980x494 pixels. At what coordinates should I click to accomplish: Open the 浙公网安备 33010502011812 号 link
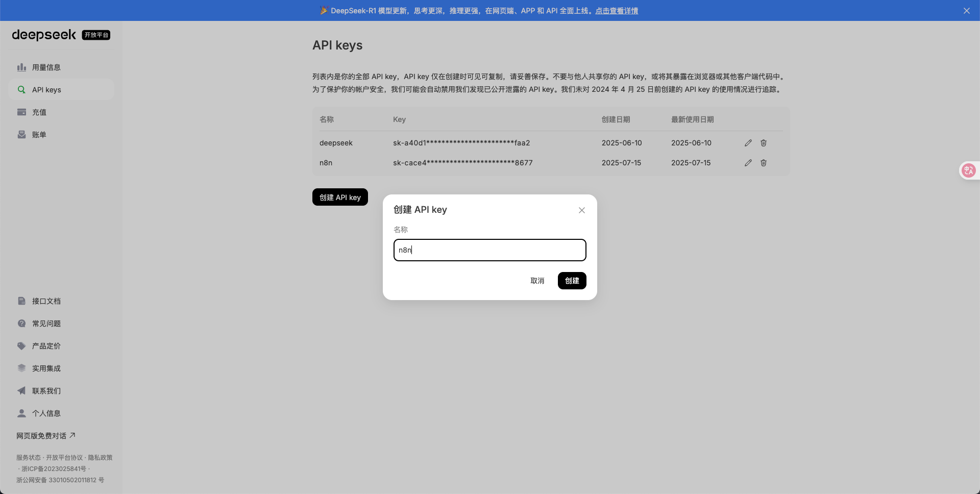coord(60,480)
